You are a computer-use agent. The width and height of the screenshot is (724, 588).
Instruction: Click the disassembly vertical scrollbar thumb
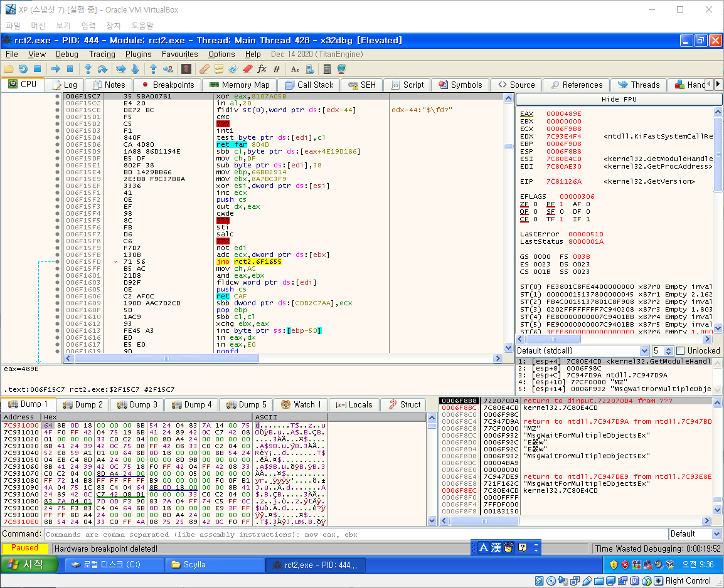pyautogui.click(x=508, y=147)
